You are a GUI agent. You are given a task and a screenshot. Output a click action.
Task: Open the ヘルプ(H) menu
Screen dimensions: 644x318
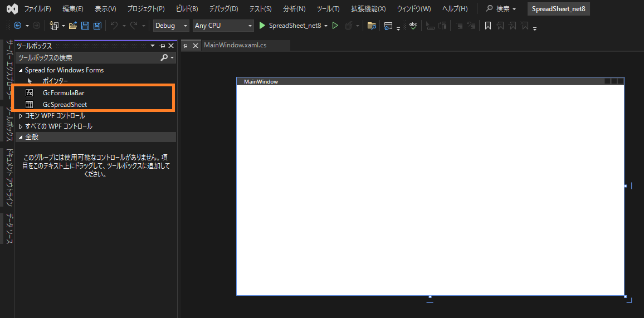[455, 8]
